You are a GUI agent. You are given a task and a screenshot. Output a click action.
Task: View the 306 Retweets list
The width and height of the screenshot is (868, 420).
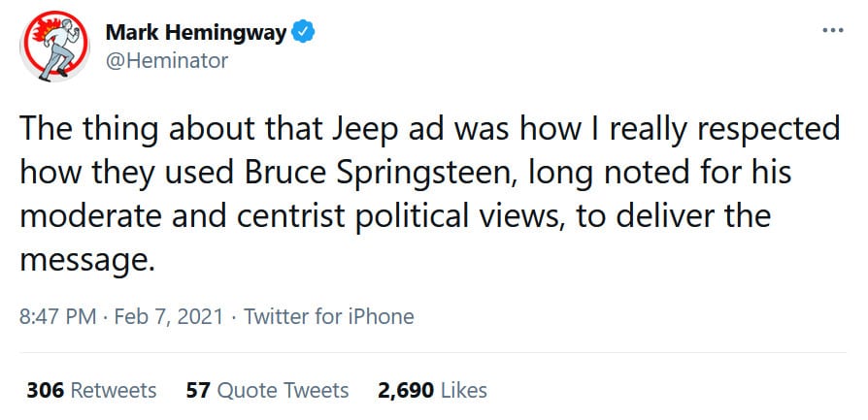click(91, 390)
